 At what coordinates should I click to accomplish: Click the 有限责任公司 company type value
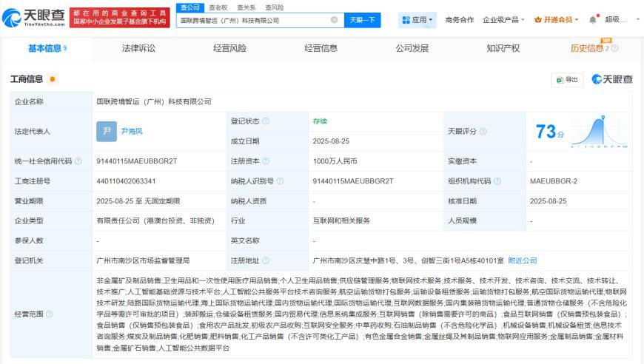[155, 220]
